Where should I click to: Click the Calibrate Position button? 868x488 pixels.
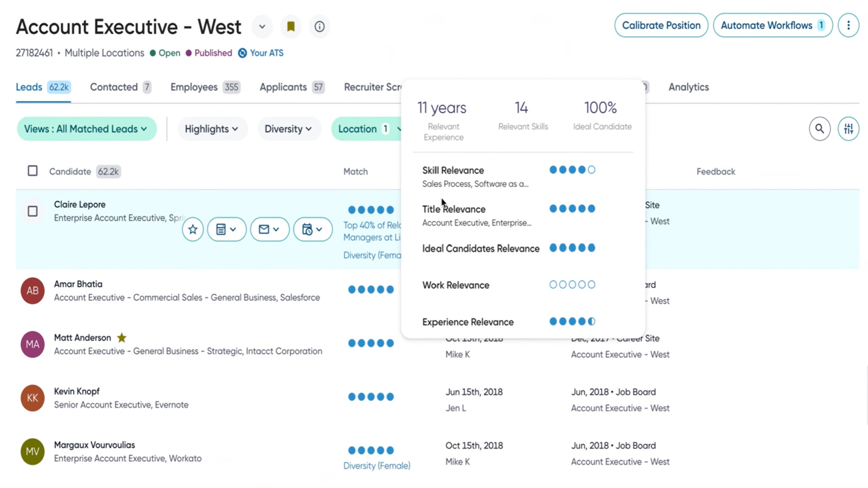click(661, 25)
